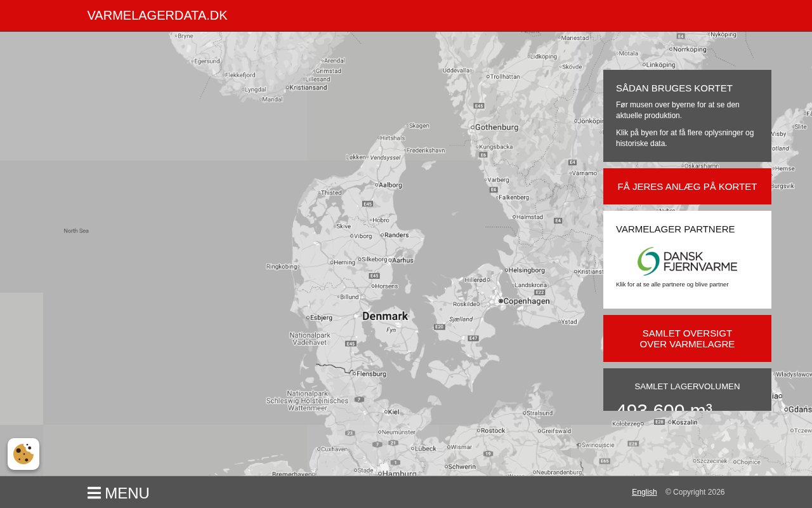Click the Denmark country label
Screen dimensions: 812x508
tap(385, 316)
